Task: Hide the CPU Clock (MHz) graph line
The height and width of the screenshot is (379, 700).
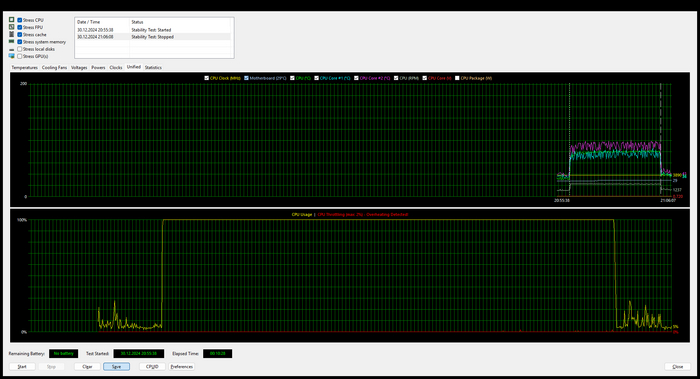Action: 207,78
